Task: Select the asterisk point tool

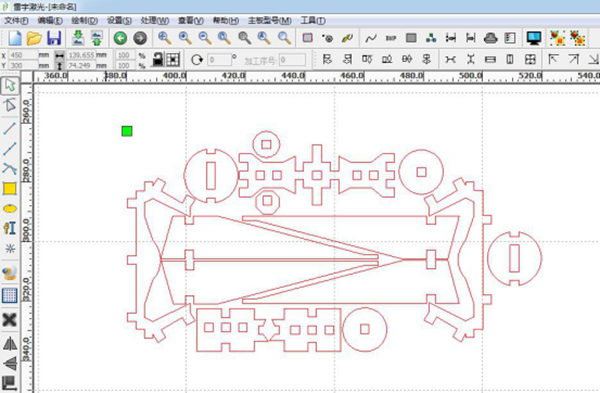Action: pyautogui.click(x=10, y=249)
